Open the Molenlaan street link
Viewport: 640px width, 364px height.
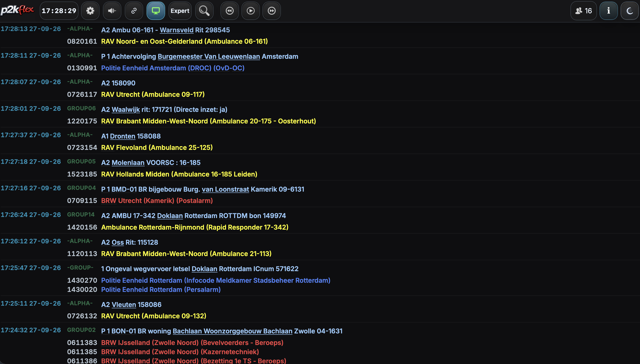(128, 163)
